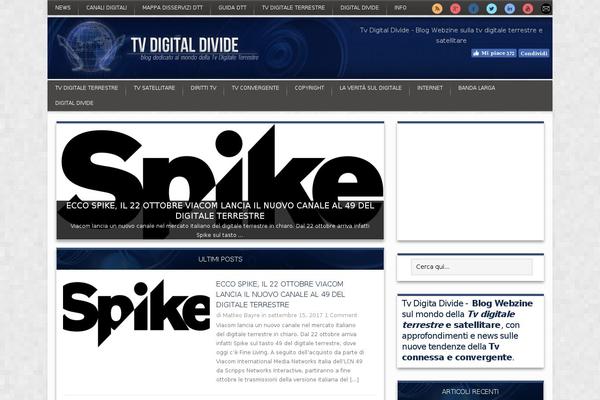Open the INFO menu item
The image size is (600, 400).
point(400,8)
